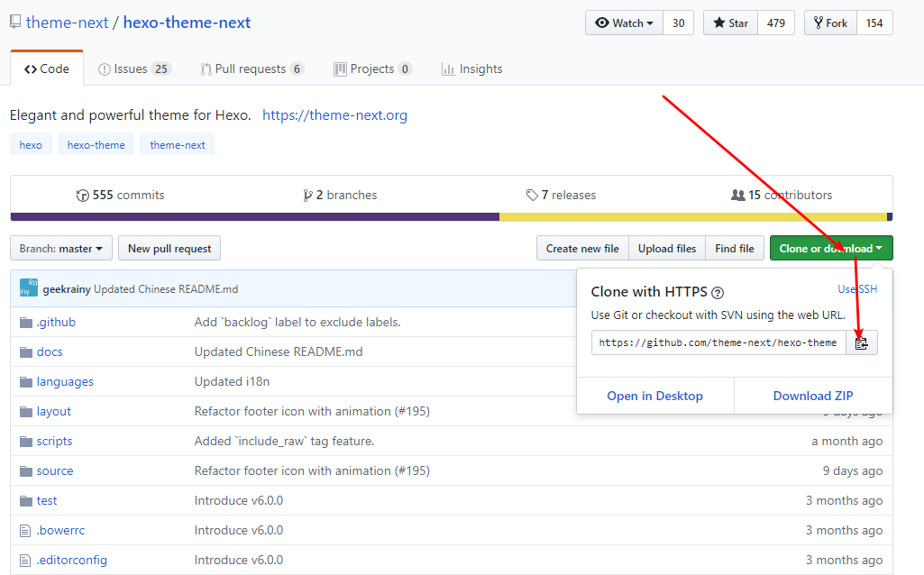Viewport: 924px width, 575px height.
Task: Fork the repository
Action: [830, 23]
